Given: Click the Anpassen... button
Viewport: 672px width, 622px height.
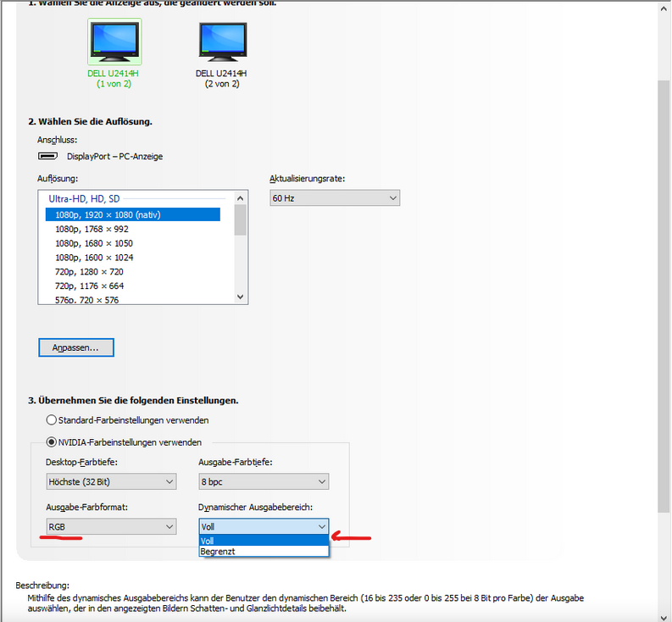Looking at the screenshot, I should (76, 347).
